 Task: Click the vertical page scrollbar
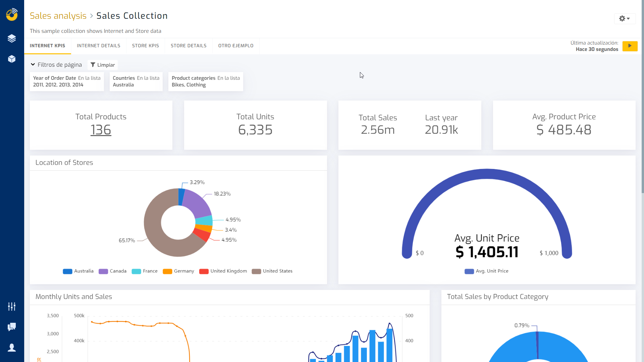[642, 97]
